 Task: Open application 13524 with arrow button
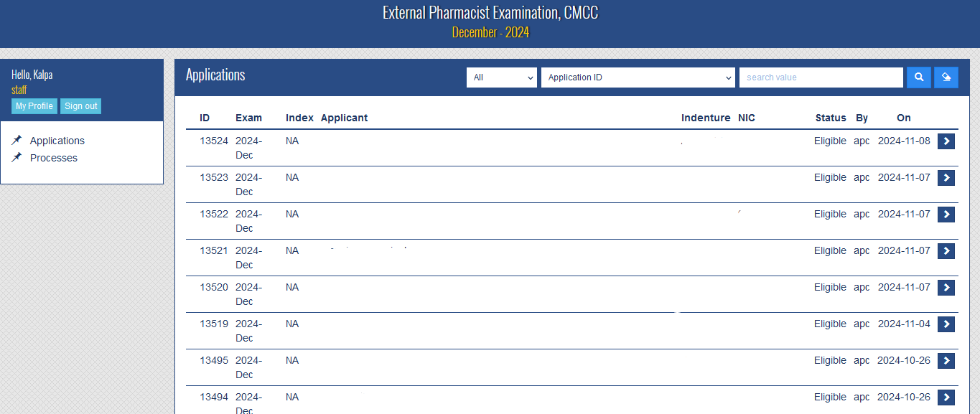[x=946, y=141]
